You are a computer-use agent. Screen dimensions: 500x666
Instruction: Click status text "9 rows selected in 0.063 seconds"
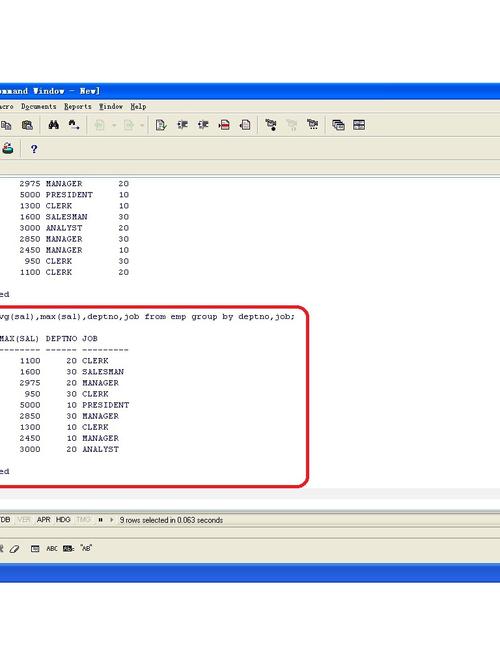171,520
